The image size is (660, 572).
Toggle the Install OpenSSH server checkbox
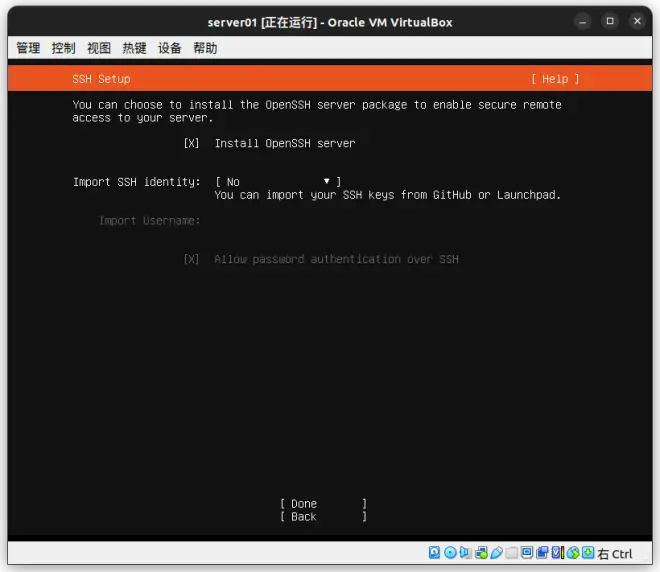coord(191,144)
